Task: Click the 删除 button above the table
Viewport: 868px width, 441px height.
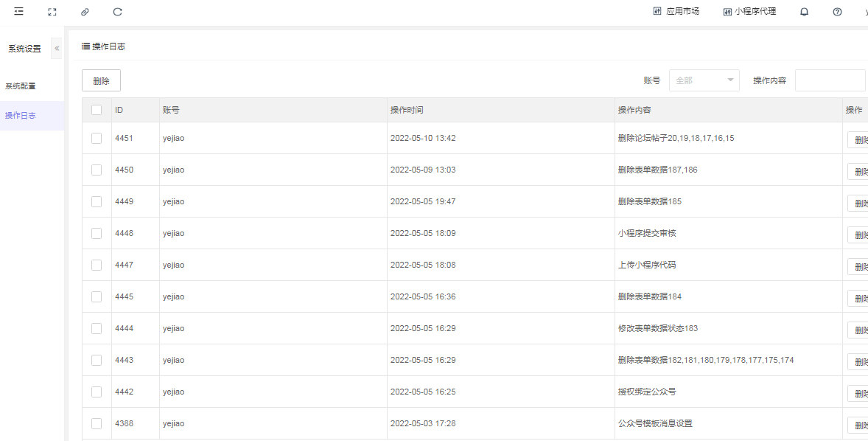Action: 101,80
